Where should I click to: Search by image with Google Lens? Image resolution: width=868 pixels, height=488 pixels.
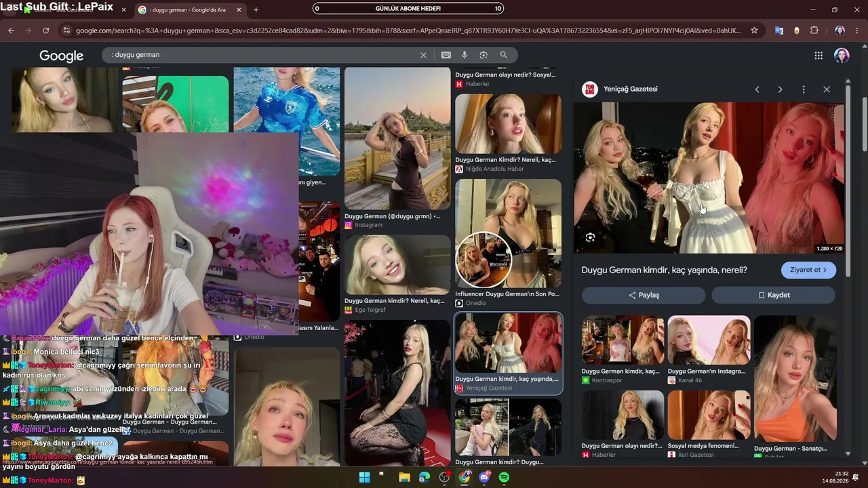484,55
